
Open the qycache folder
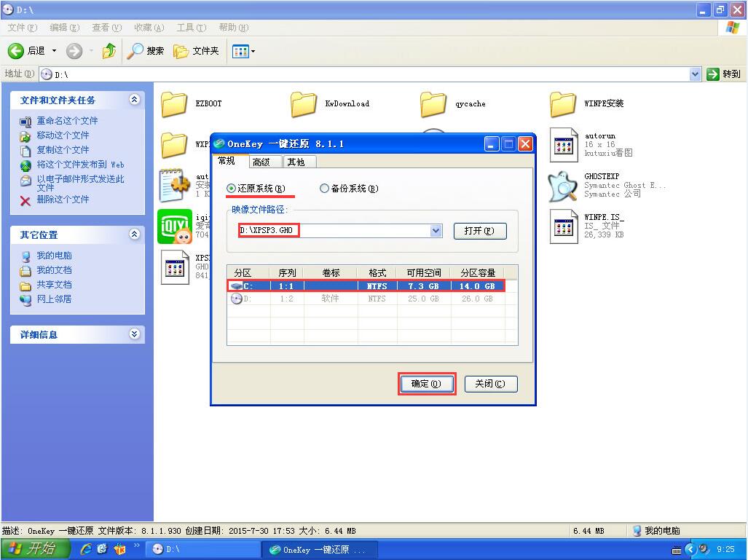(x=433, y=104)
